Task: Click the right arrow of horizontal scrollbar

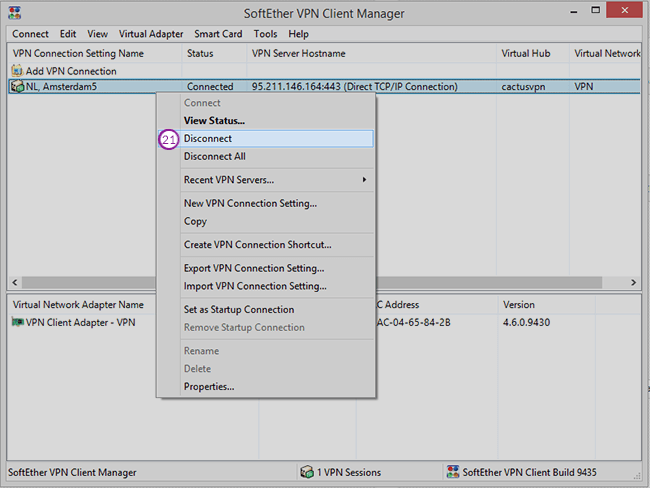Action: (633, 282)
